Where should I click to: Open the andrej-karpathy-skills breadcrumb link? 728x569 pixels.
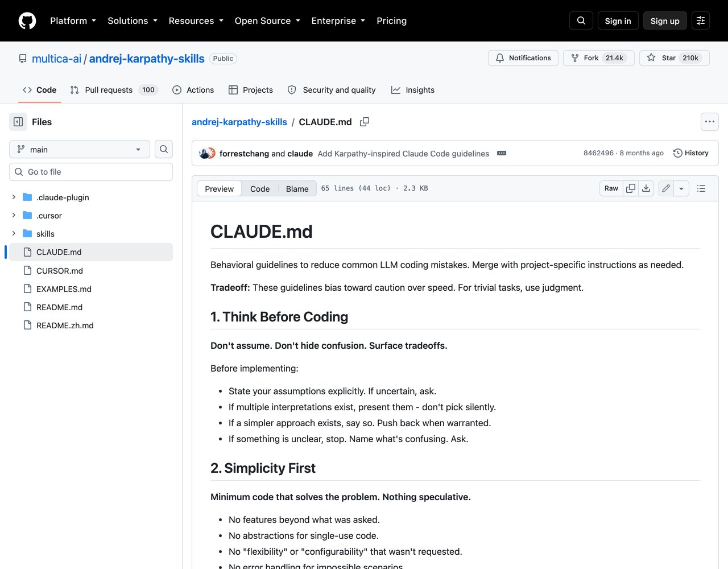pyautogui.click(x=239, y=122)
